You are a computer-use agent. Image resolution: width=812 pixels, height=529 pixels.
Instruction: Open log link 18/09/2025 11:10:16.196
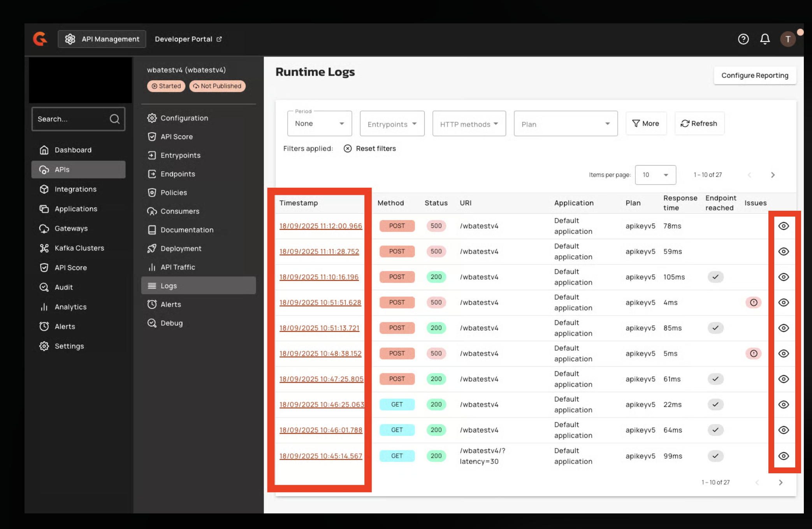coord(319,277)
